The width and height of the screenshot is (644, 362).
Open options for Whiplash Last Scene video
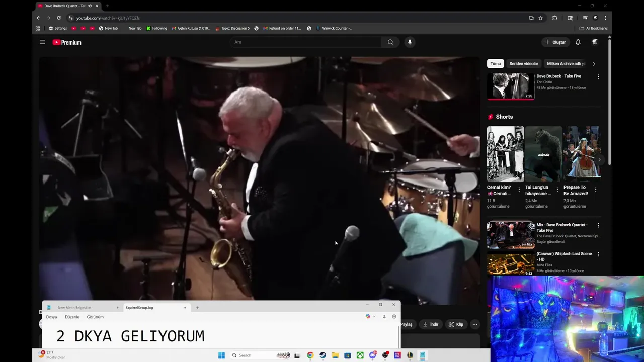pyautogui.click(x=598, y=254)
